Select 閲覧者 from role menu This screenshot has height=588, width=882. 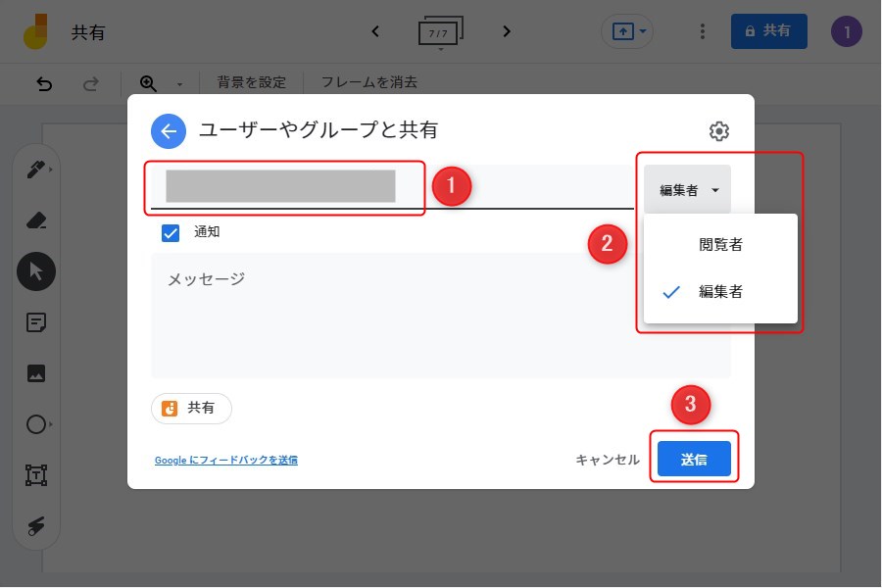[x=720, y=245]
